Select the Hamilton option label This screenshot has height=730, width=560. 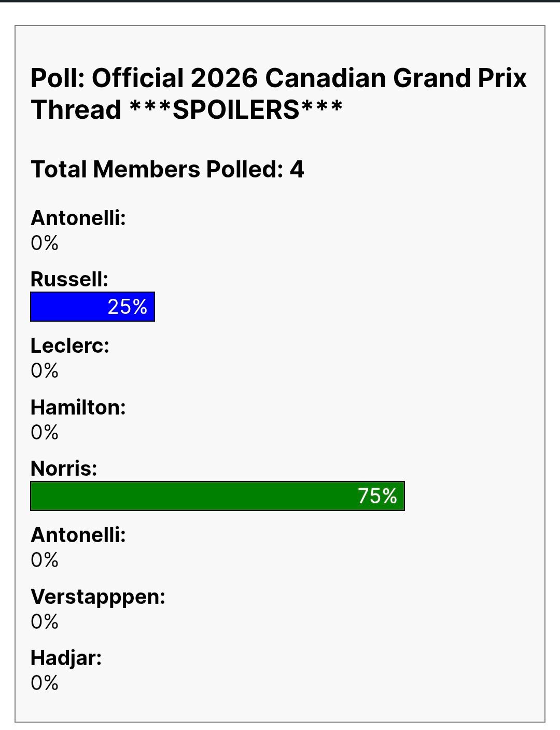point(78,407)
